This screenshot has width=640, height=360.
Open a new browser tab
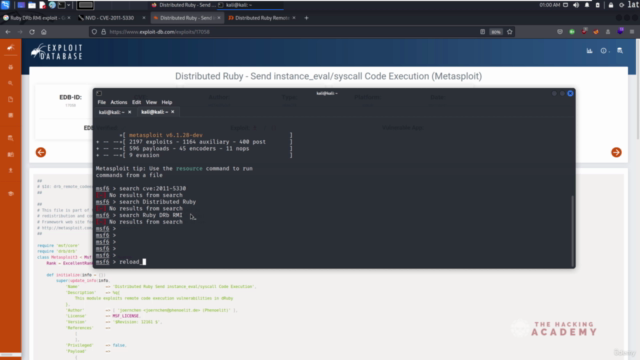click(306, 18)
